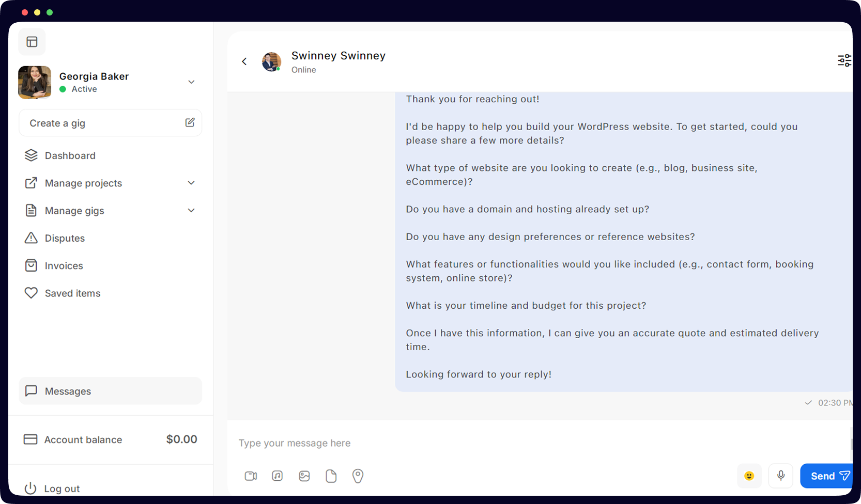Click the Active status label

(x=84, y=89)
